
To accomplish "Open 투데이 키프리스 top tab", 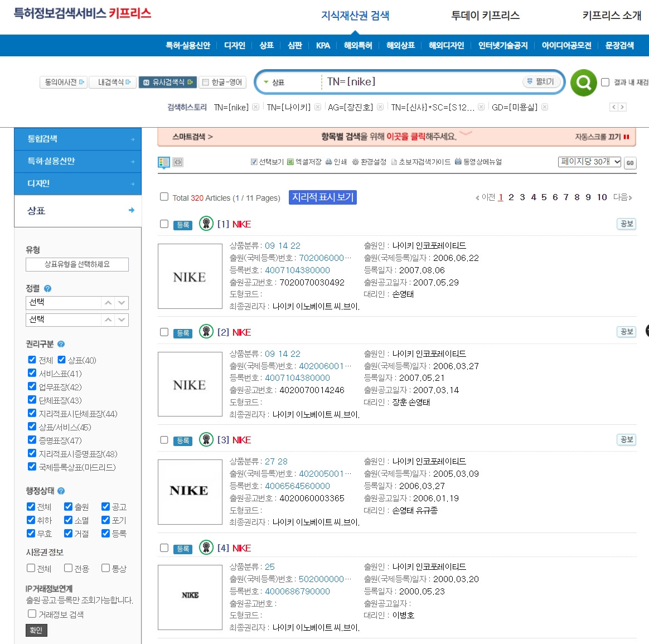I will click(485, 16).
